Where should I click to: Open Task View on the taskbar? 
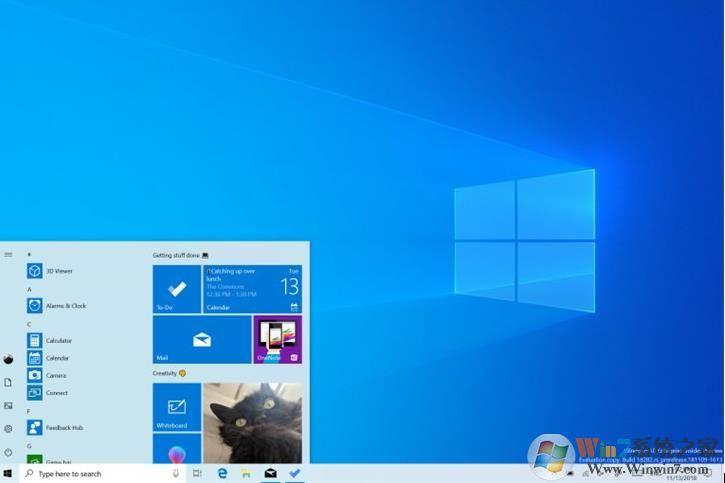tap(197, 474)
